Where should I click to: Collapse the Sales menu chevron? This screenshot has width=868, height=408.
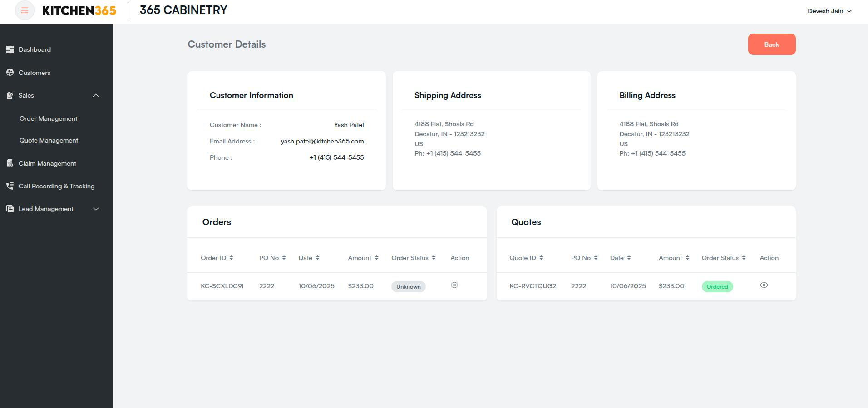click(x=96, y=95)
